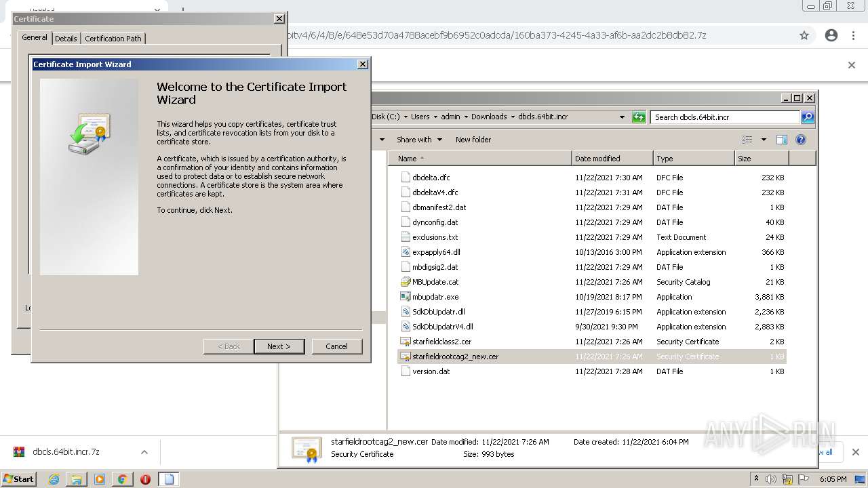Open the address bar history dropdown
Viewport: 868px width, 488px height.
[622, 117]
